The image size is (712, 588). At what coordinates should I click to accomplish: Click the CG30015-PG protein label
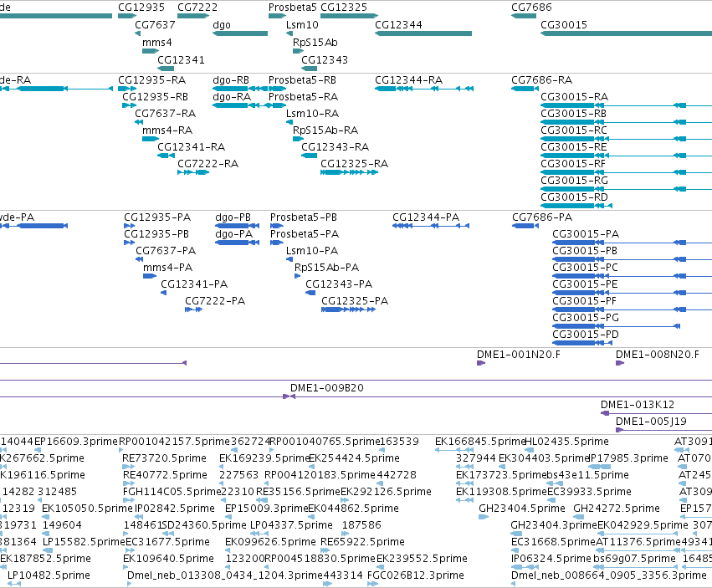tap(586, 319)
